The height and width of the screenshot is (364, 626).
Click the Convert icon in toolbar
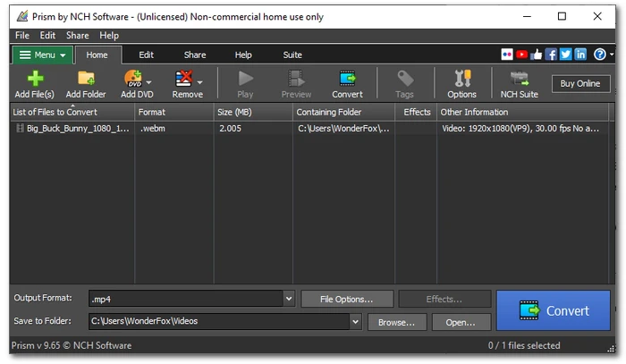[347, 78]
